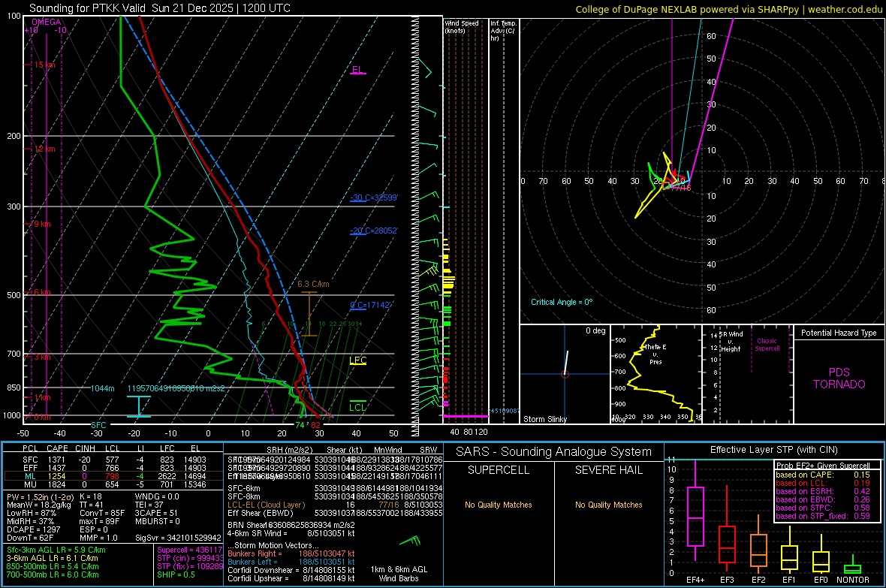This screenshot has height=588, width=886.
Task: Click No Quality Matches under SEVERE HAIL
Action: [x=608, y=505]
